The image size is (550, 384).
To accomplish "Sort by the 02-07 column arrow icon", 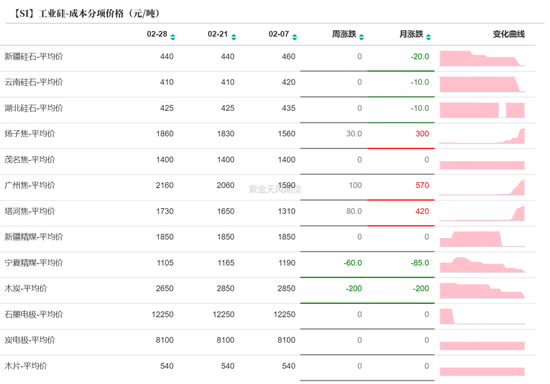I will 294,37.
